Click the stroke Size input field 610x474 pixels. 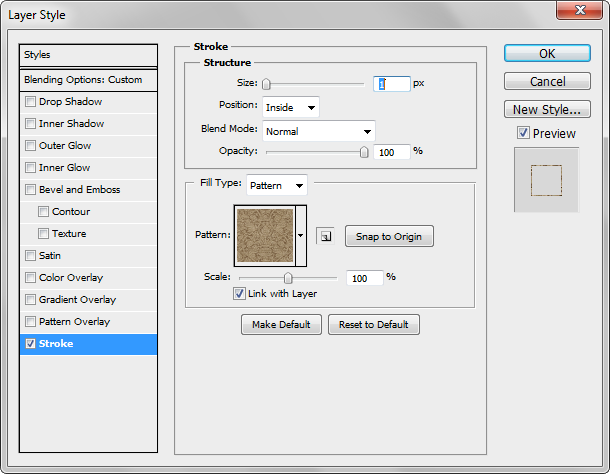tap(391, 84)
